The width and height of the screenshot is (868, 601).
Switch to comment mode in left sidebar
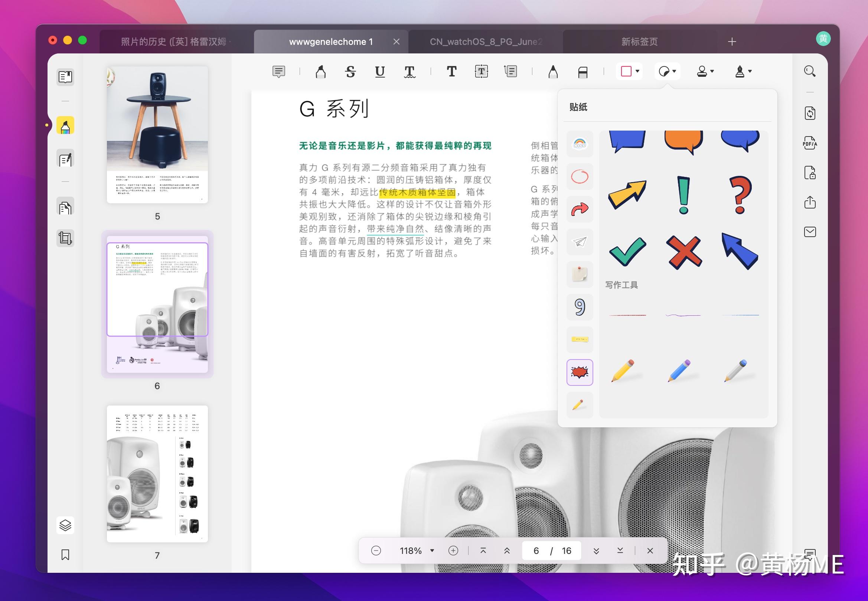click(65, 125)
